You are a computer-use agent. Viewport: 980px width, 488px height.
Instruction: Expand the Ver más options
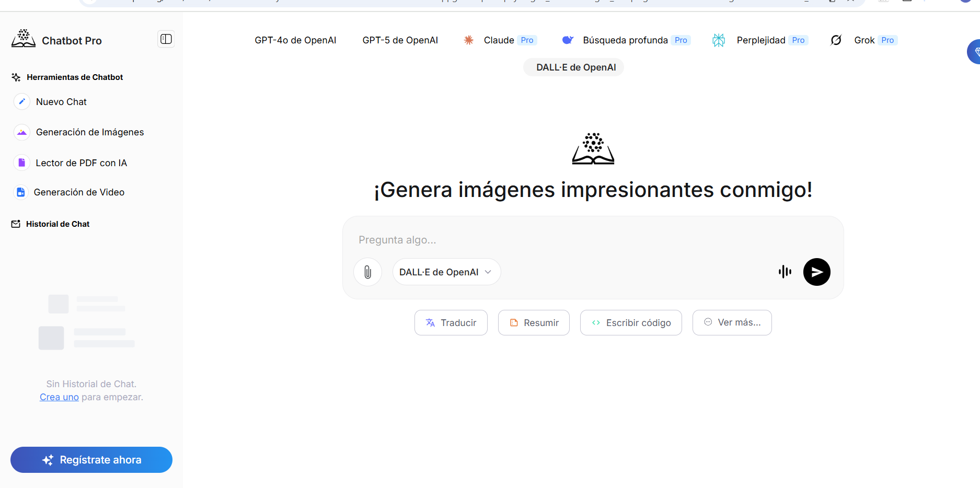coord(732,322)
